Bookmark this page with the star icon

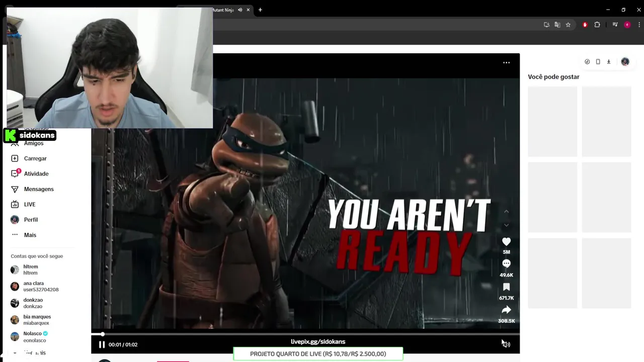pos(568,25)
